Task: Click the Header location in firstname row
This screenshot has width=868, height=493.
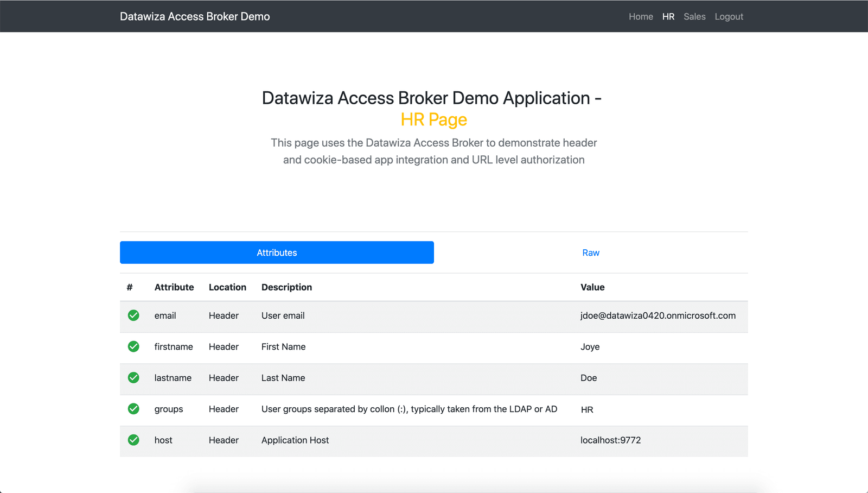Action: pos(224,346)
